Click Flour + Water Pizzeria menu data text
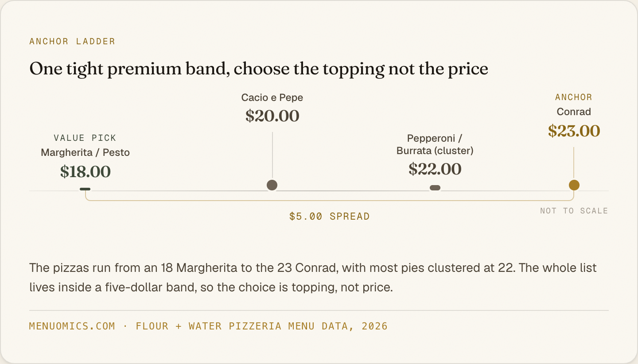This screenshot has height=364, width=638. pos(262,326)
